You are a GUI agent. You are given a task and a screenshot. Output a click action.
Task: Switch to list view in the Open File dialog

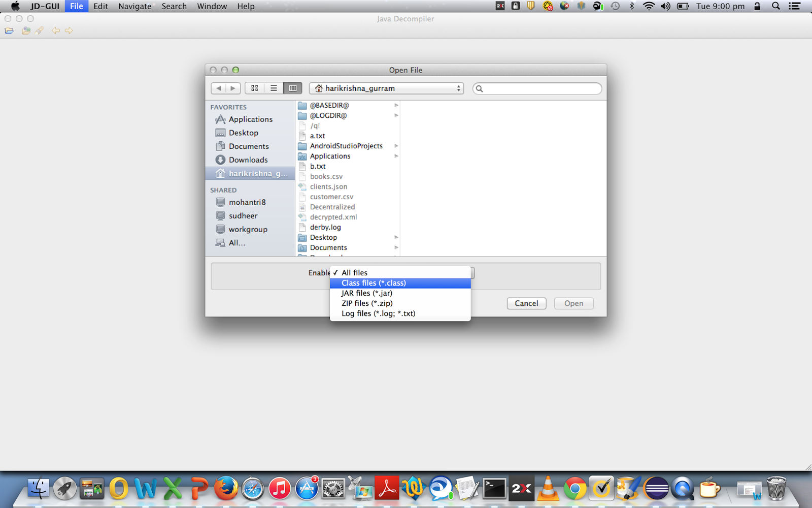point(274,87)
